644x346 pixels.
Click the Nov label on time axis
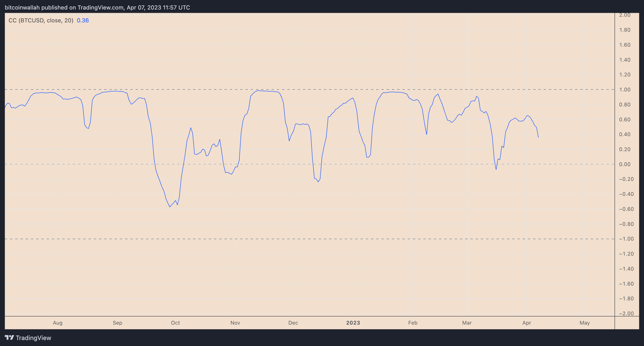tap(235, 323)
